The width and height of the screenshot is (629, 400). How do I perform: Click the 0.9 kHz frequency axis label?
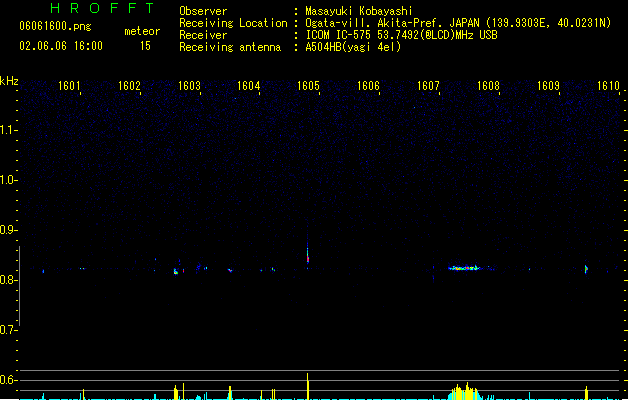tap(8, 230)
